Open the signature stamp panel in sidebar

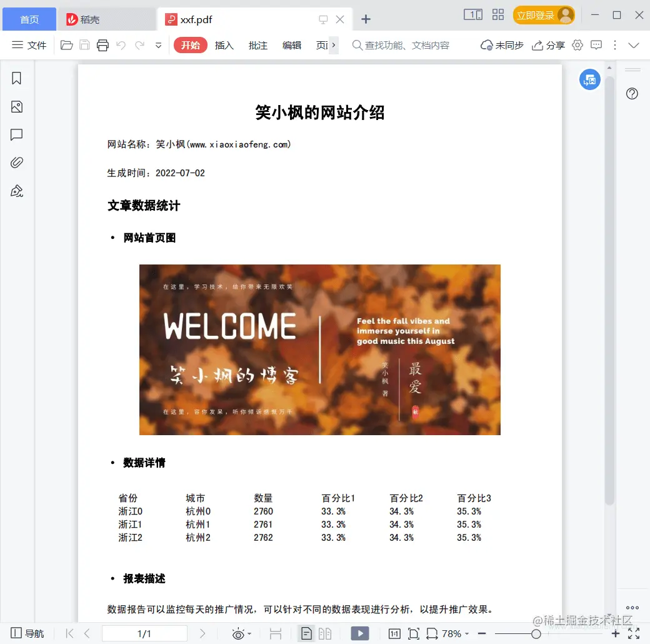coord(17,191)
